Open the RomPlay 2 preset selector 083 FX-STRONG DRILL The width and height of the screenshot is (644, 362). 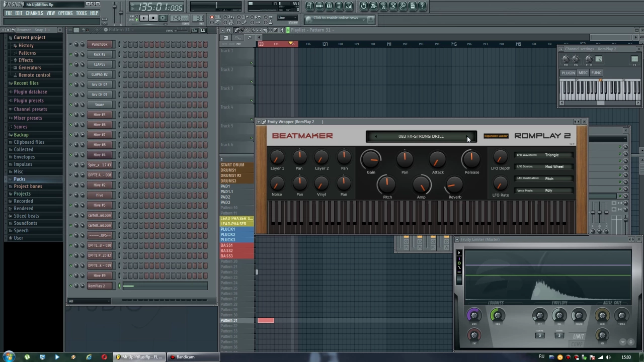(421, 136)
